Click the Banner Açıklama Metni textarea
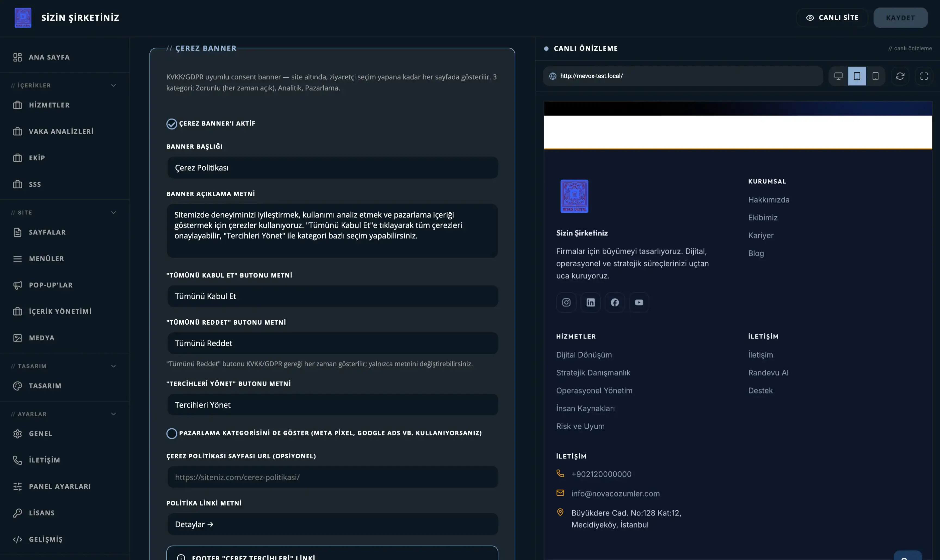This screenshot has width=940, height=560. pos(333,231)
